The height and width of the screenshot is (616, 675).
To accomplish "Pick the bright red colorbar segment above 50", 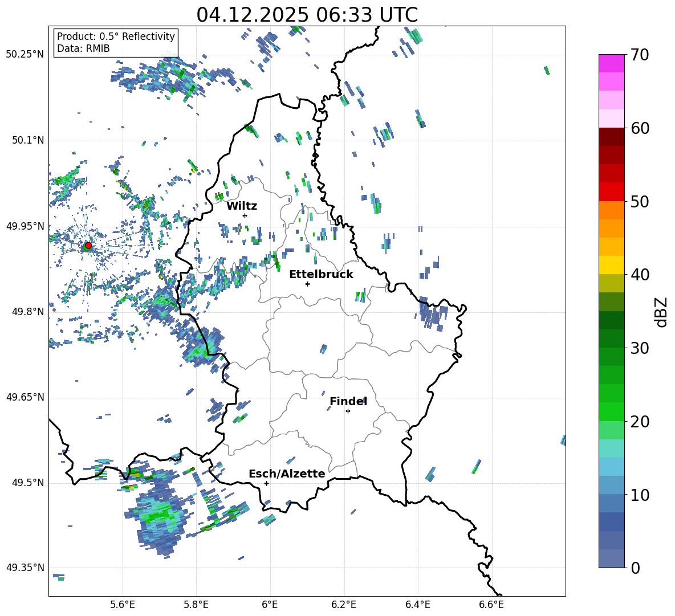I will [611, 191].
